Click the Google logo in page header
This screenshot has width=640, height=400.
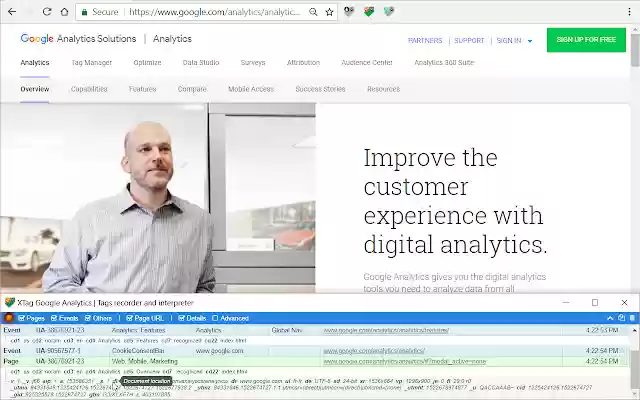pos(37,39)
